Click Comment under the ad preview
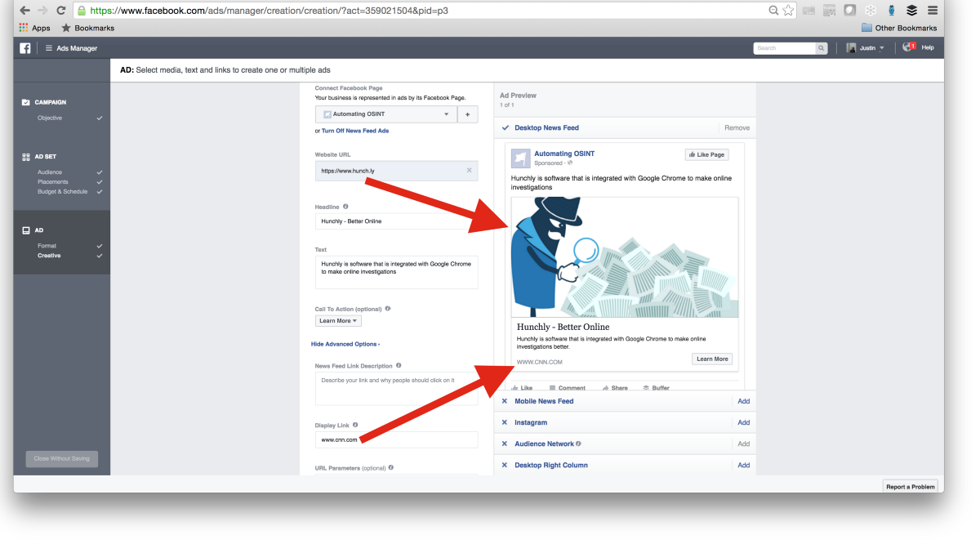The width and height of the screenshot is (980, 544). tap(568, 388)
